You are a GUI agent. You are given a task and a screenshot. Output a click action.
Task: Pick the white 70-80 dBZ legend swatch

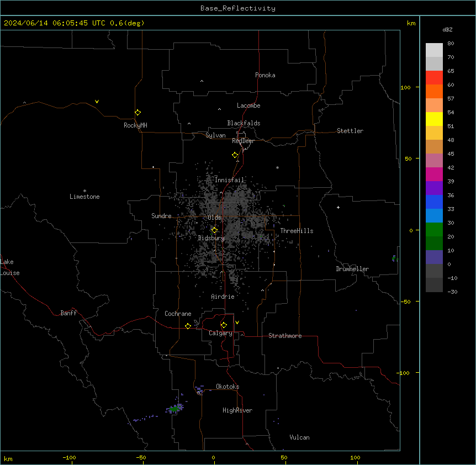pyautogui.click(x=434, y=50)
